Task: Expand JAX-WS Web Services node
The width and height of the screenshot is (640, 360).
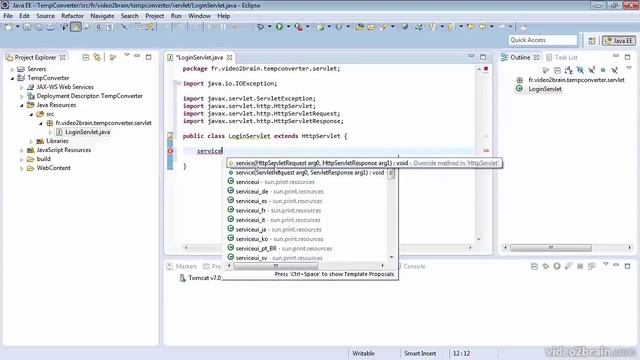Action: pyautogui.click(x=22, y=87)
